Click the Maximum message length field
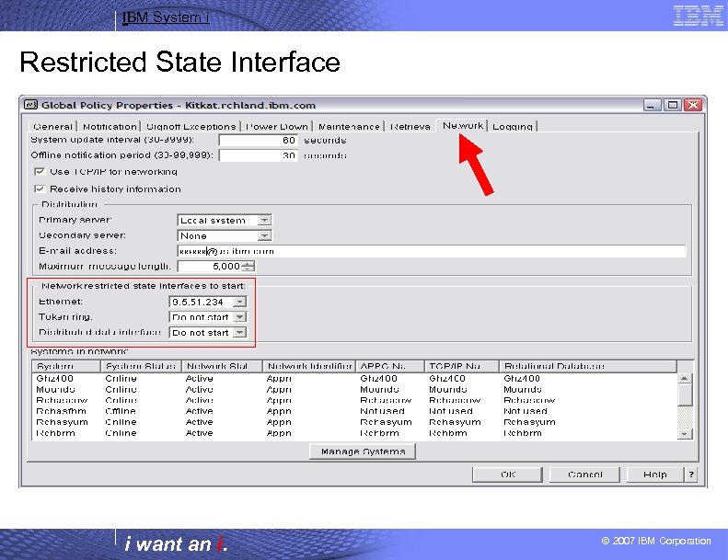Image resolution: width=728 pixels, height=560 pixels. click(x=210, y=267)
